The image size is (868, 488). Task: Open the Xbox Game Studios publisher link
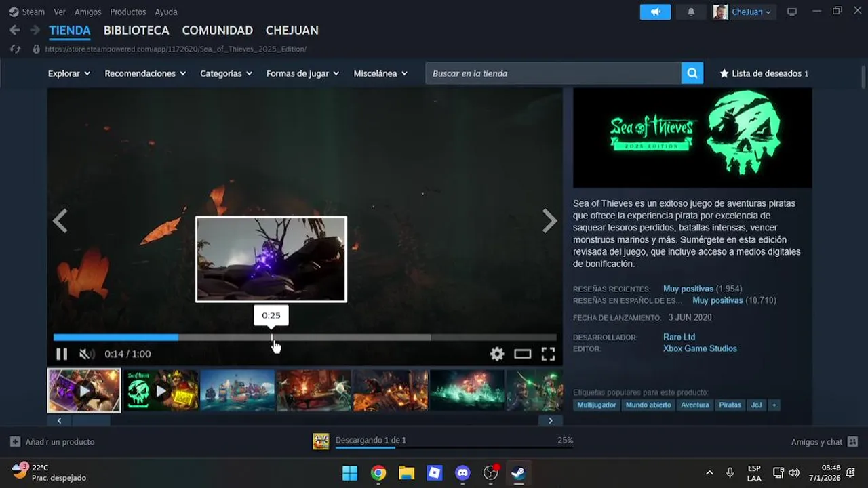[x=700, y=348]
